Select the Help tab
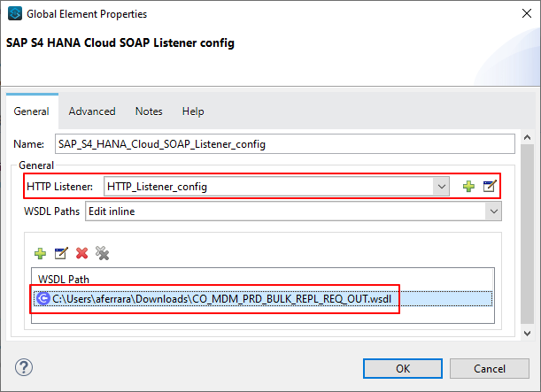The width and height of the screenshot is (541, 392). (x=193, y=111)
